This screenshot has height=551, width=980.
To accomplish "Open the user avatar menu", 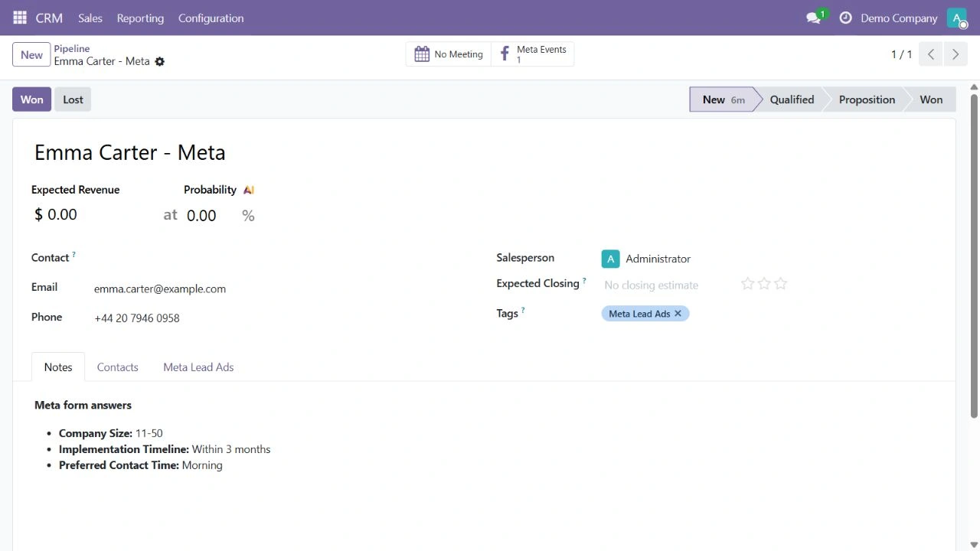I will pyautogui.click(x=957, y=18).
